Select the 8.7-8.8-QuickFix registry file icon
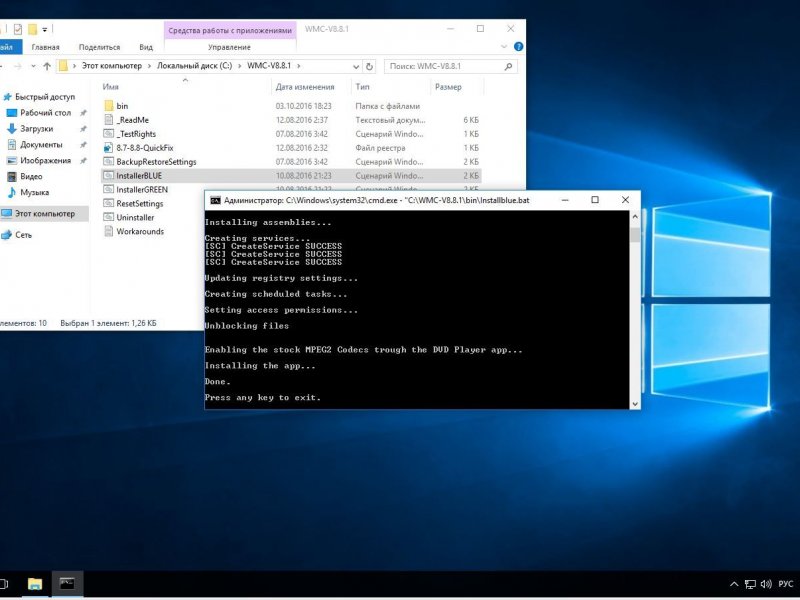 (108, 148)
